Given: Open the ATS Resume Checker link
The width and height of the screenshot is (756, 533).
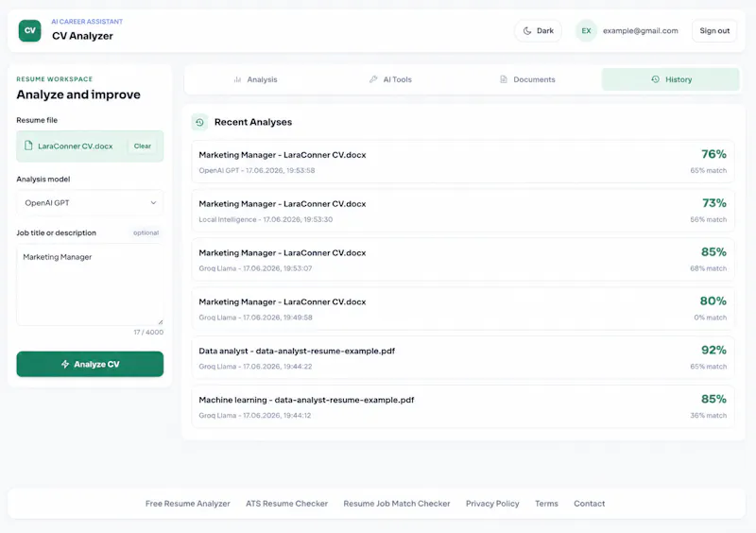Looking at the screenshot, I should 287,504.
